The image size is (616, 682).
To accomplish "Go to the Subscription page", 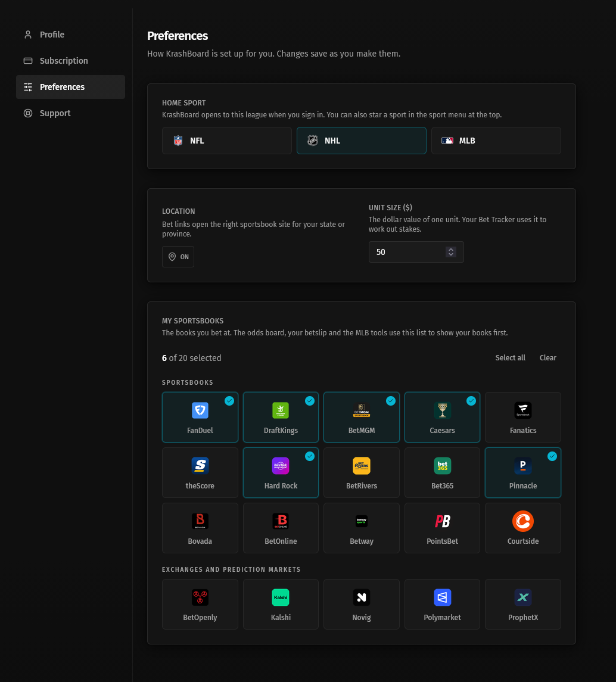I will pos(70,61).
